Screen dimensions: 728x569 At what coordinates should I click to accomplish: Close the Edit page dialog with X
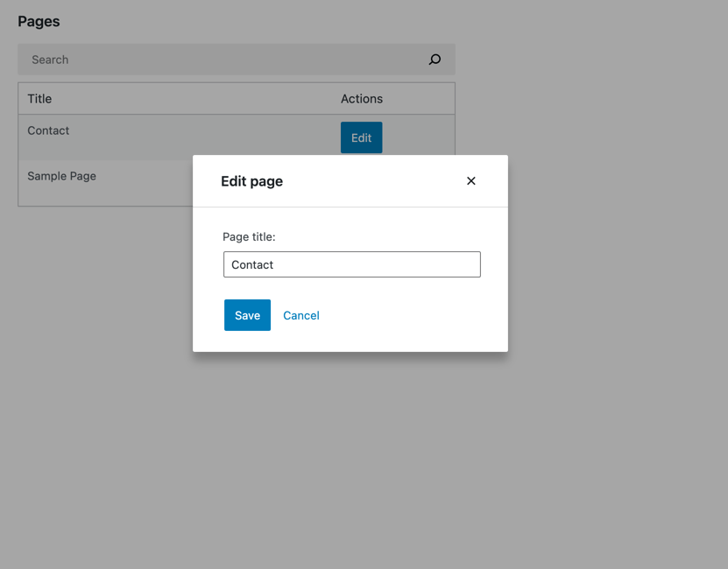coord(470,181)
